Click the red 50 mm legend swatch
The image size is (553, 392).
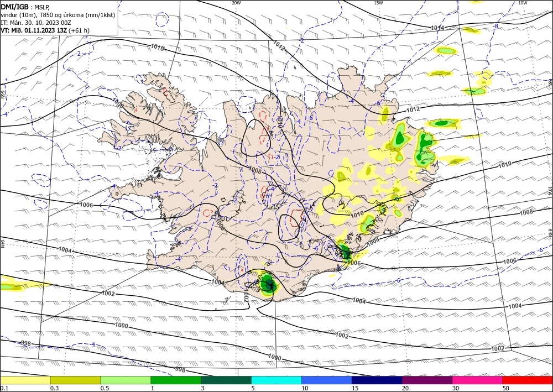tap(528, 380)
